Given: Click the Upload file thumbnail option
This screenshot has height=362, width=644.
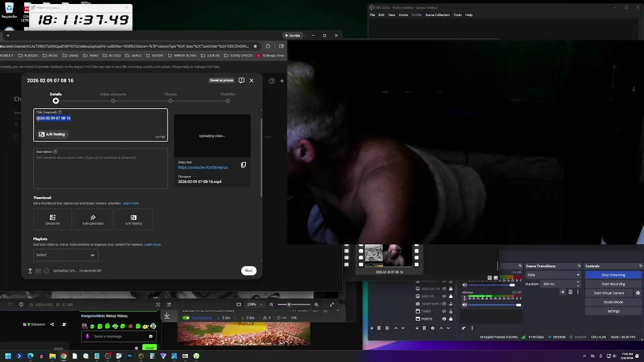Looking at the screenshot, I should [52, 220].
